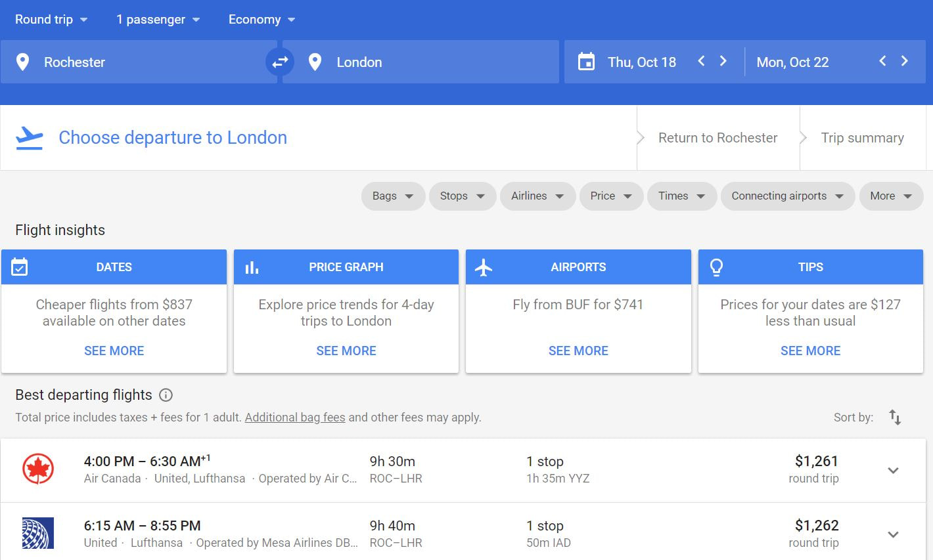
Task: Open the Round trip dropdown
Action: (51, 20)
